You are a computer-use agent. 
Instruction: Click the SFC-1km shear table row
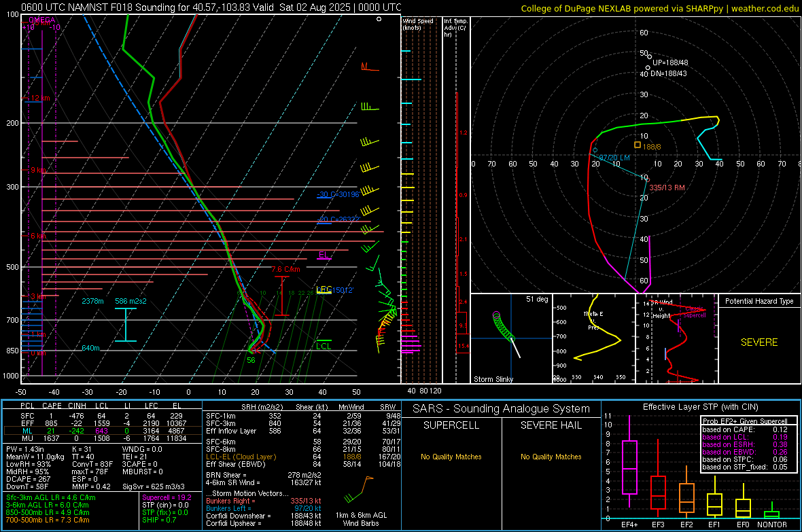(x=303, y=416)
